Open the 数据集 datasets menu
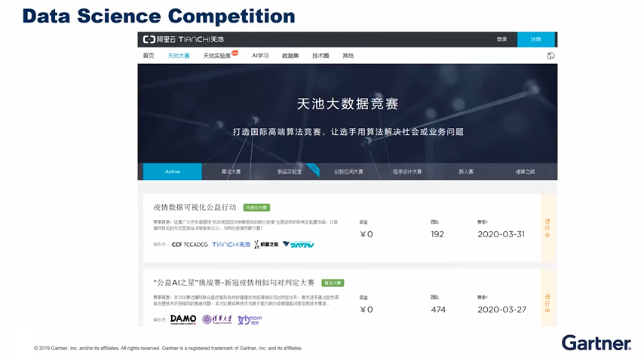 290,56
